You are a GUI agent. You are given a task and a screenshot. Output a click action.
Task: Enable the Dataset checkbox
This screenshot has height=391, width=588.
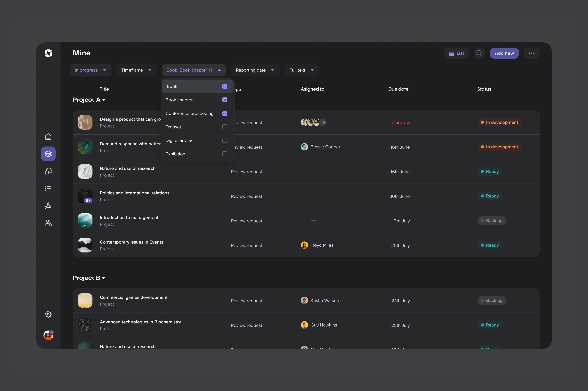point(225,127)
